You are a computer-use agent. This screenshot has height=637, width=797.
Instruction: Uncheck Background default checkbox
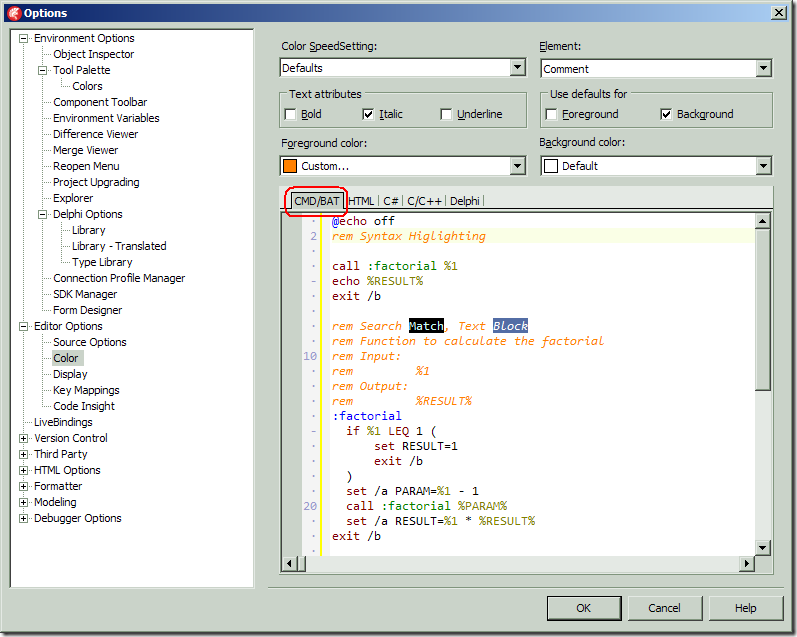[x=666, y=114]
